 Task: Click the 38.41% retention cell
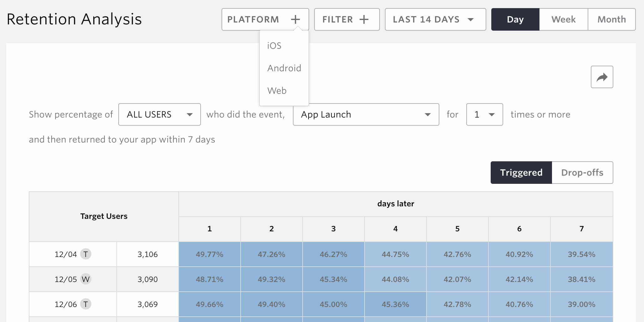tap(582, 279)
